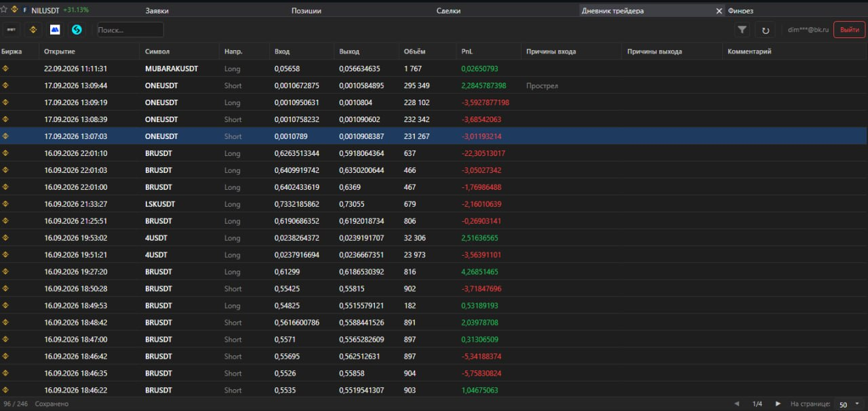
Task: Click the date cell 22.09.2026 11:11:31
Action: coord(75,68)
